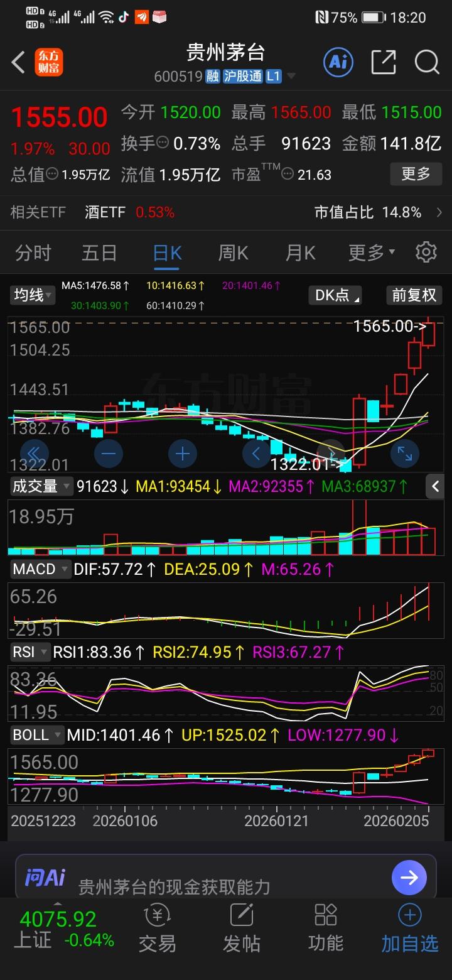Expand the 市值占比 chevron

click(x=439, y=212)
